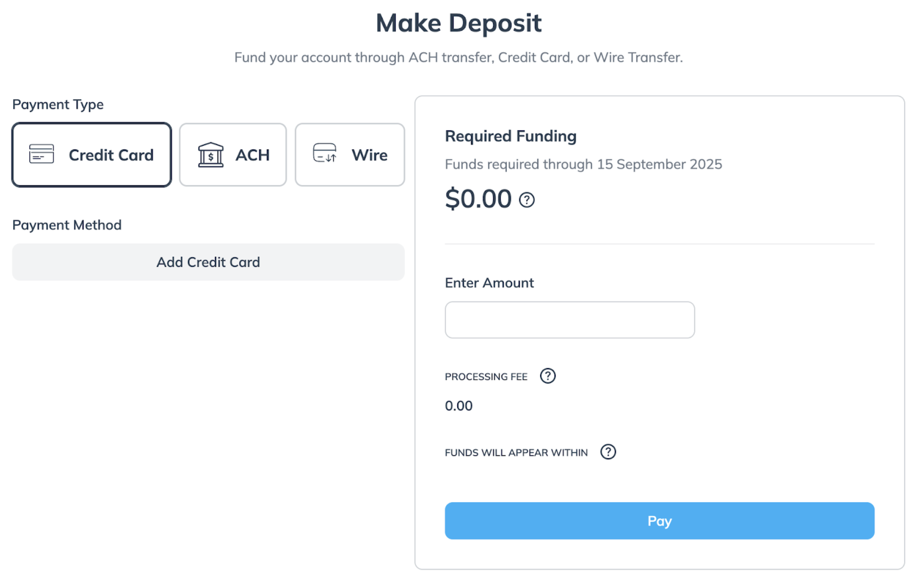Click the Payment Method label

(67, 225)
